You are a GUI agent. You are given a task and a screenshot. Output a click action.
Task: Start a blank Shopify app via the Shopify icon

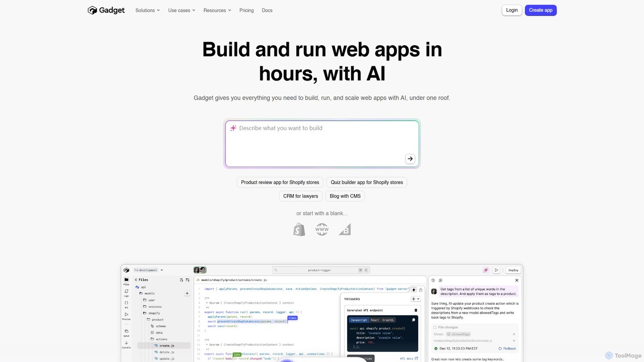(299, 230)
